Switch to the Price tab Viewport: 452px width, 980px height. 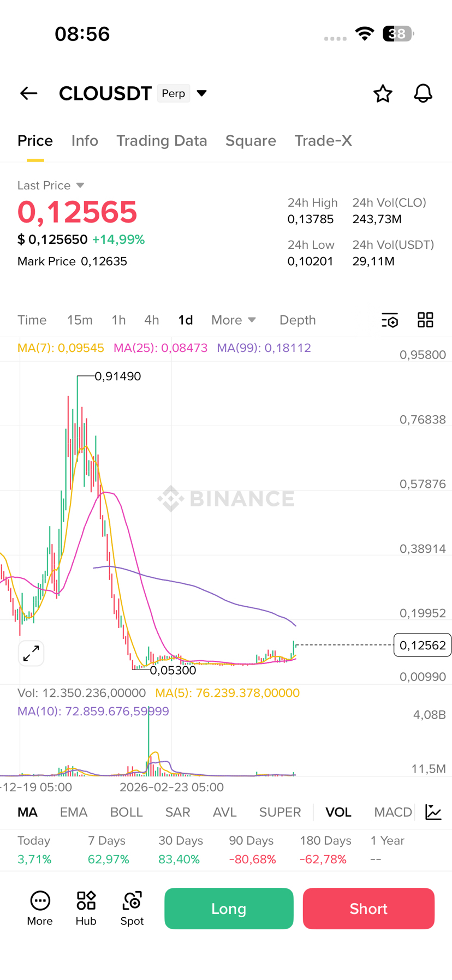[35, 141]
